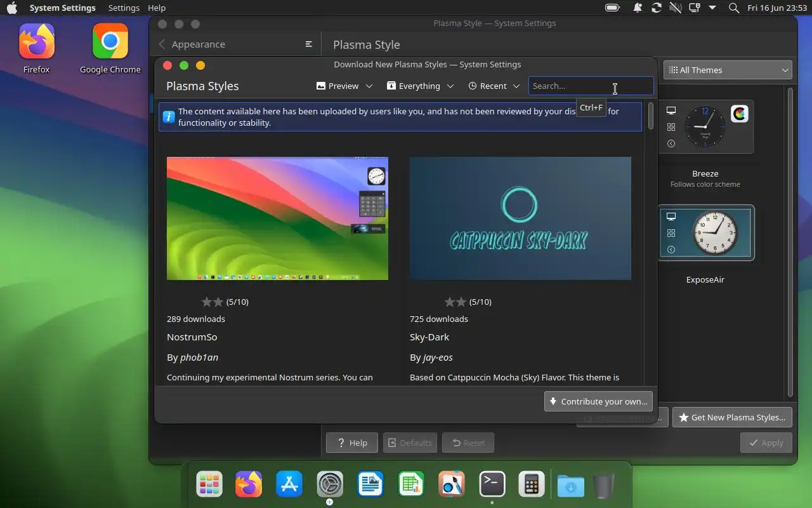Click the Help button in Plasma Style window

(x=352, y=443)
